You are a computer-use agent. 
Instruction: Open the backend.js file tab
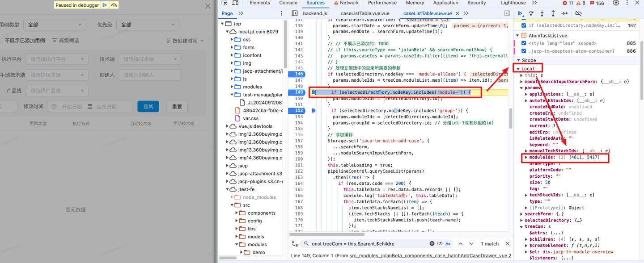pyautogui.click(x=315, y=13)
